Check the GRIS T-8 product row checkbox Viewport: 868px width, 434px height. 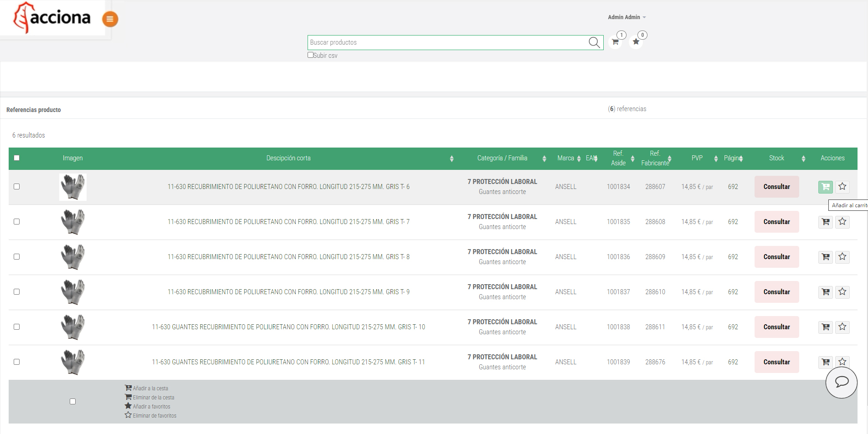coord(17,257)
